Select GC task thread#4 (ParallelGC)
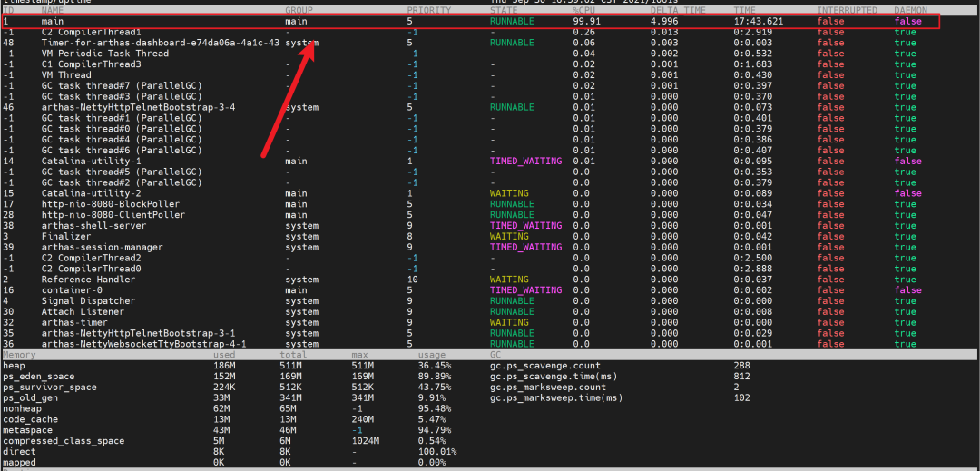Image resolution: width=980 pixels, height=471 pixels. [122, 139]
